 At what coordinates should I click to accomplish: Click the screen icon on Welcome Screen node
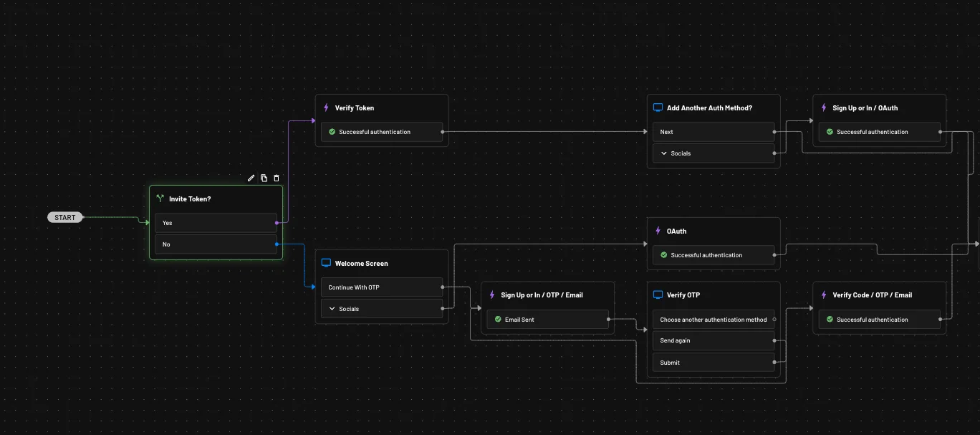[x=326, y=264]
